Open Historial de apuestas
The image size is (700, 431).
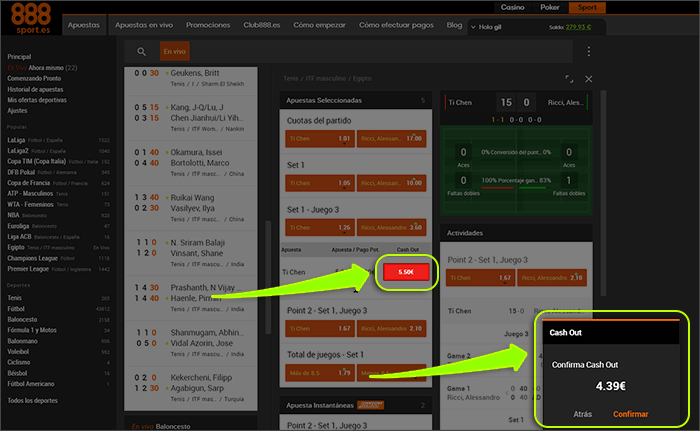35,89
